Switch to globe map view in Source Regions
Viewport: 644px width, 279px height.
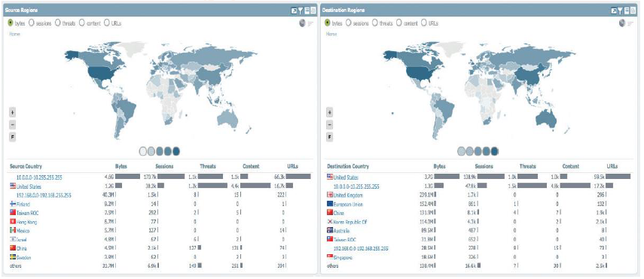click(303, 23)
